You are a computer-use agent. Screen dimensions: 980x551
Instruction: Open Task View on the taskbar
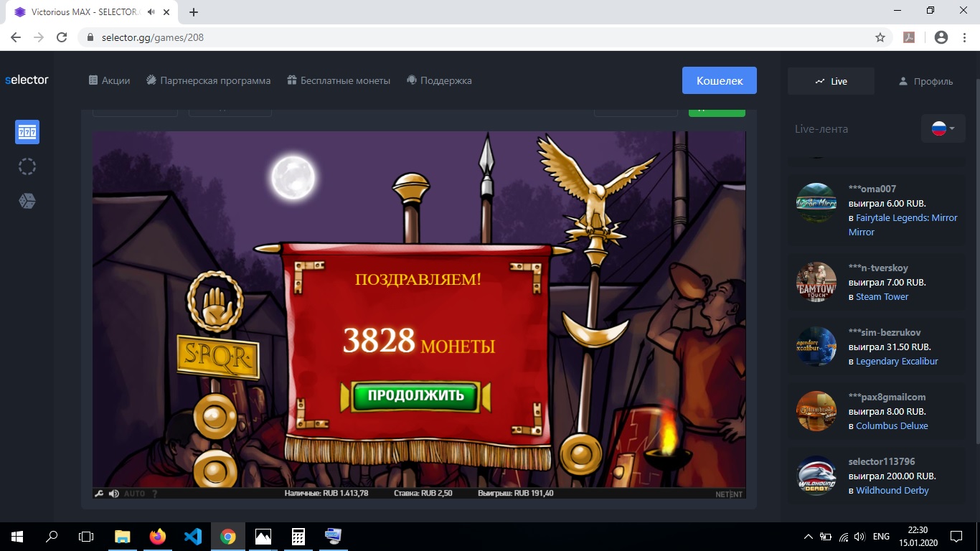[86, 536]
